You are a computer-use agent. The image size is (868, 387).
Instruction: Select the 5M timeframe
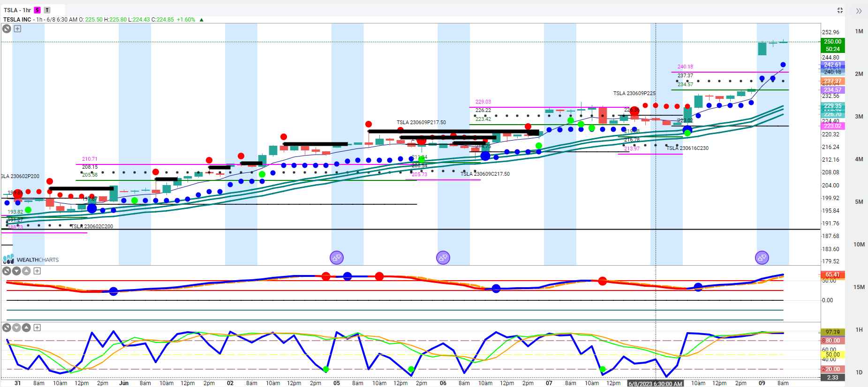point(859,202)
